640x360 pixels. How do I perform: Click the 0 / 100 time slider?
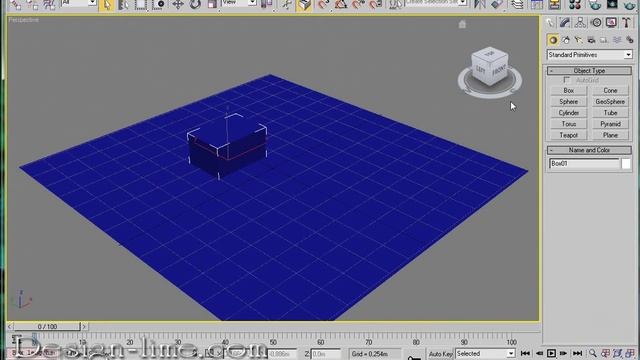click(47, 327)
